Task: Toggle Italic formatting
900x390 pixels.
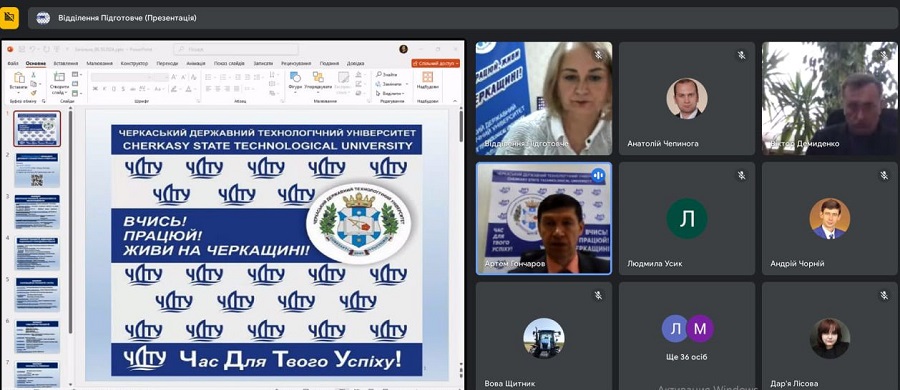Action: 104,88
